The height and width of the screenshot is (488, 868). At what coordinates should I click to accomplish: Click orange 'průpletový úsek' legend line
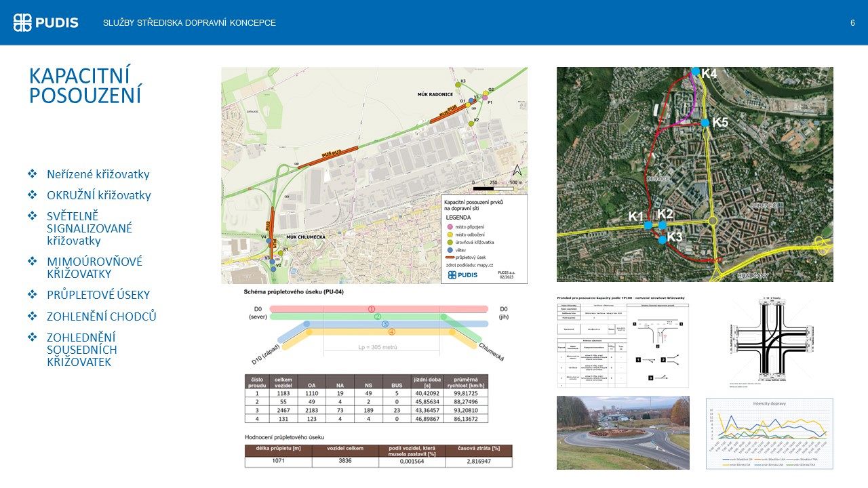pyautogui.click(x=449, y=258)
